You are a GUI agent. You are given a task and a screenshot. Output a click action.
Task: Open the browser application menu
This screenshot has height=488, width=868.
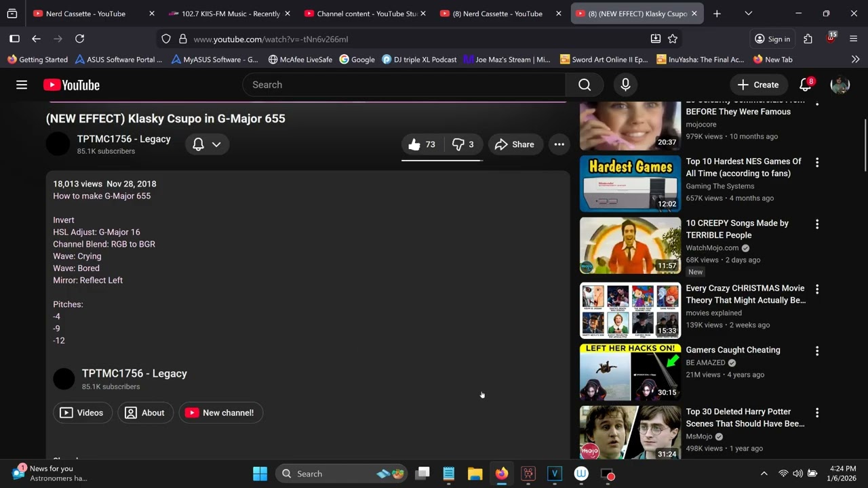[x=853, y=39]
